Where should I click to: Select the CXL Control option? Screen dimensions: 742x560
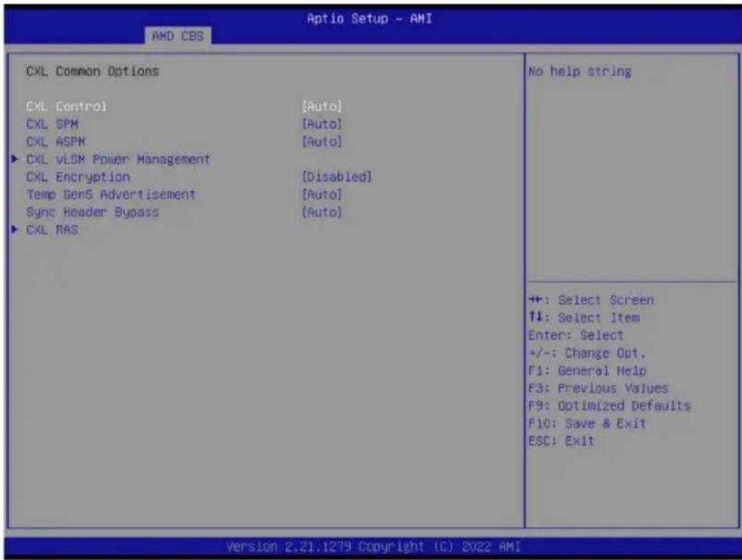tap(66, 106)
